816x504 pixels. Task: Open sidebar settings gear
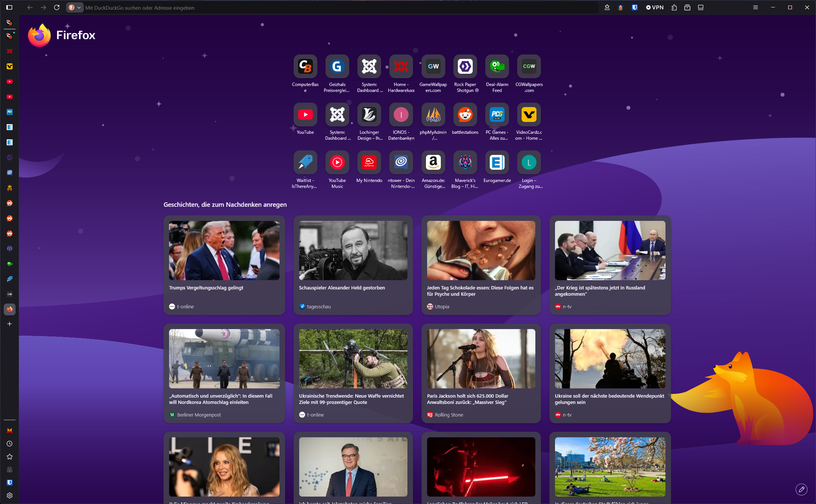[10, 495]
